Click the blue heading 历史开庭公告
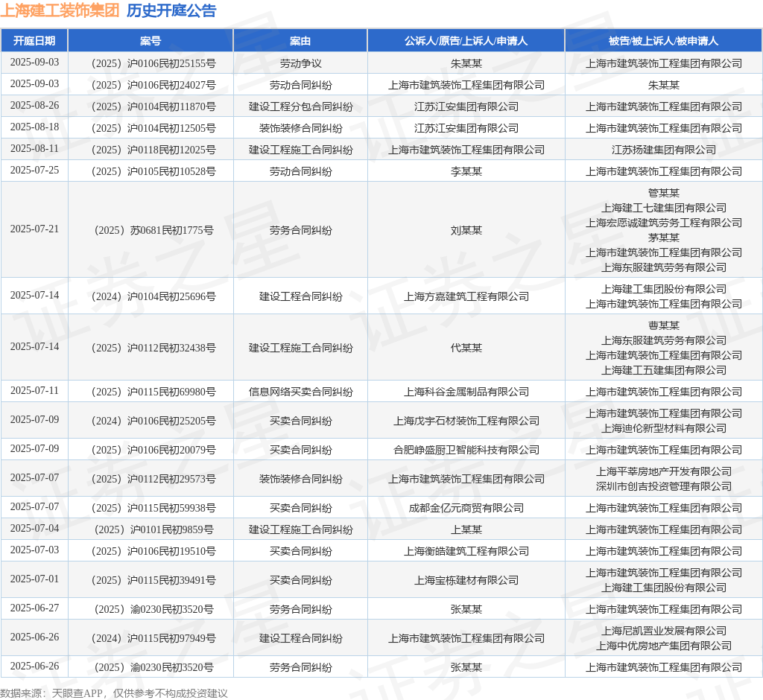The image size is (763, 700). tap(171, 10)
